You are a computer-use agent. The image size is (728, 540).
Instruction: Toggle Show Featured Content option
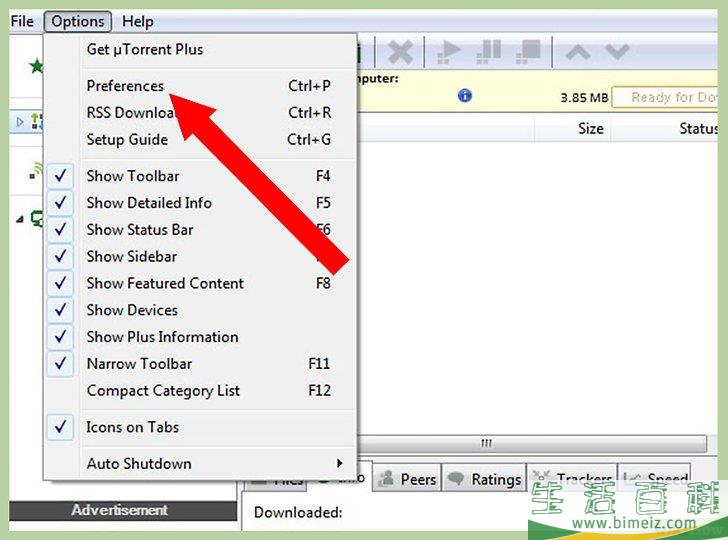pos(60,283)
